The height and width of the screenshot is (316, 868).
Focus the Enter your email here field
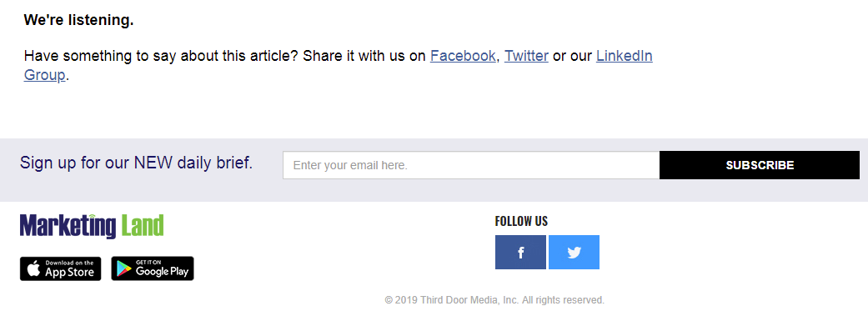click(471, 165)
